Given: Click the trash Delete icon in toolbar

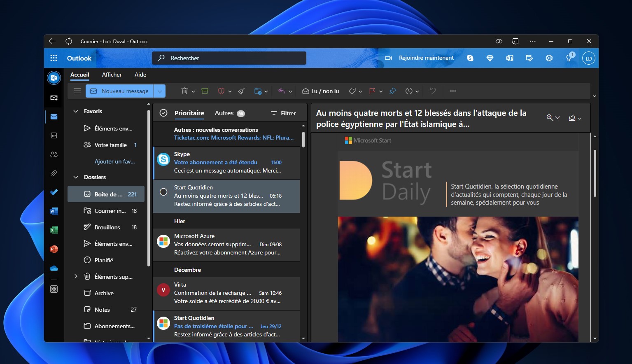Looking at the screenshot, I should click(x=184, y=91).
